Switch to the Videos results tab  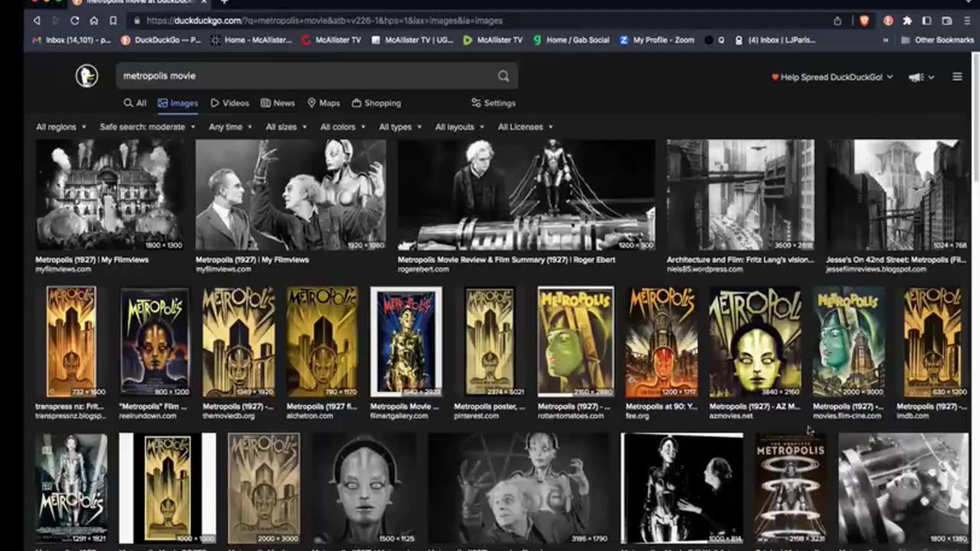point(230,103)
